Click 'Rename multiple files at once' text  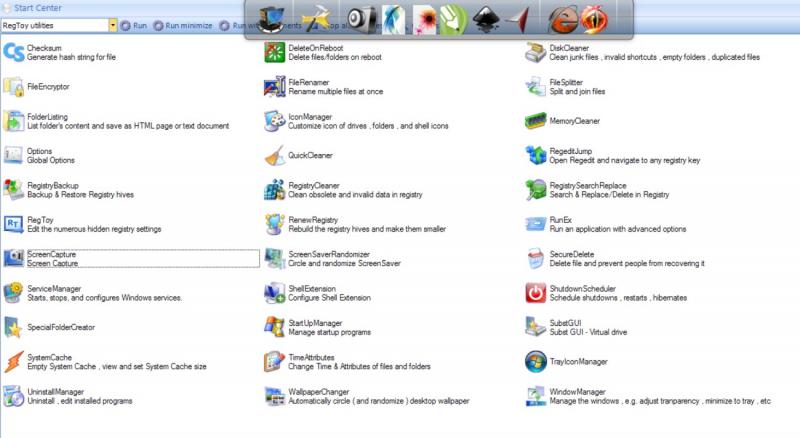click(x=336, y=91)
